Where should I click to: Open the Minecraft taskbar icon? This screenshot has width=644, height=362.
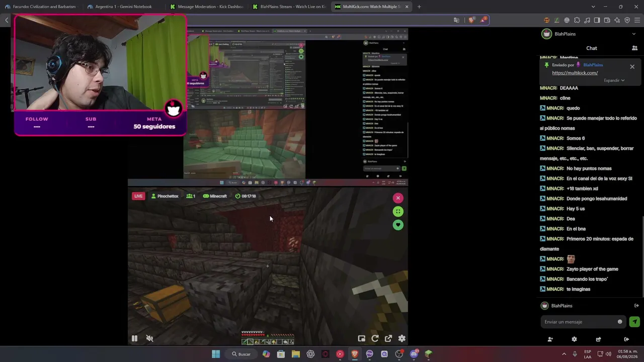[x=429, y=354]
